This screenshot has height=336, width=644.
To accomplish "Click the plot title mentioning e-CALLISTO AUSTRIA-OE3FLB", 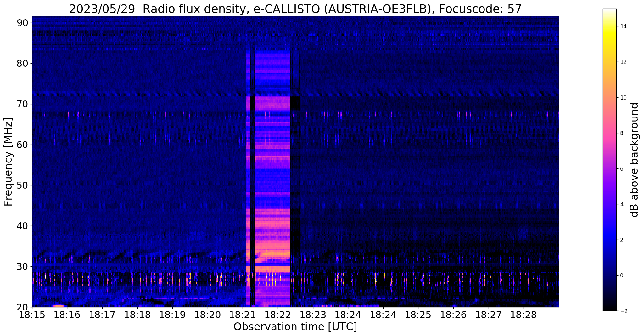I will click(295, 9).
